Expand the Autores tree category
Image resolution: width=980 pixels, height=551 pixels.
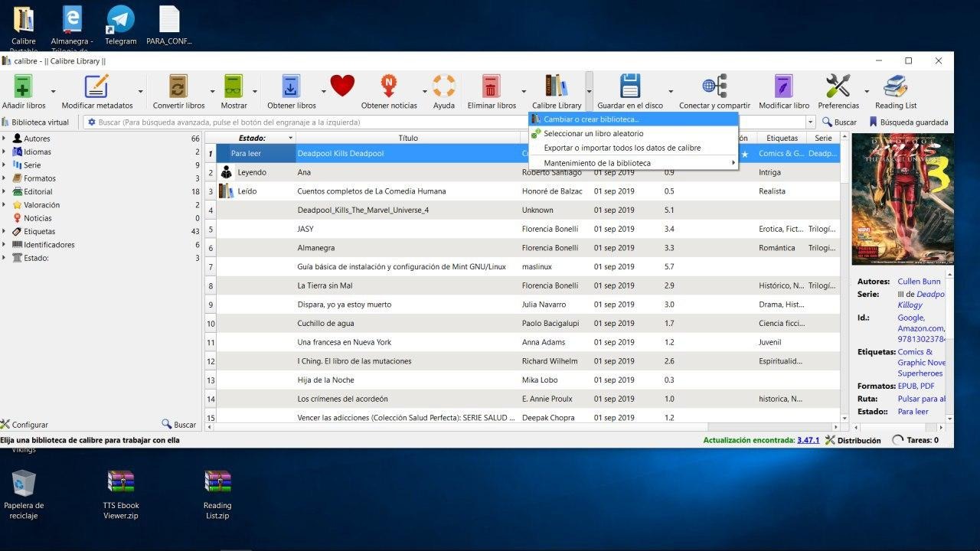5,139
